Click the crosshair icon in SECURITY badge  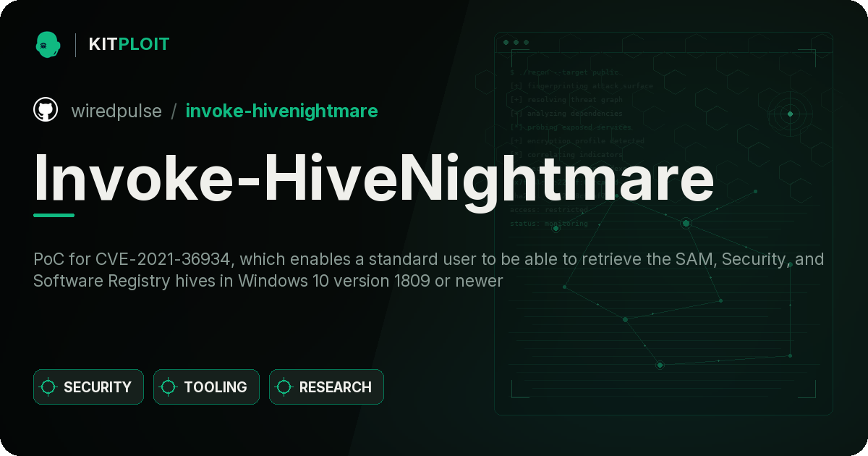coord(48,387)
